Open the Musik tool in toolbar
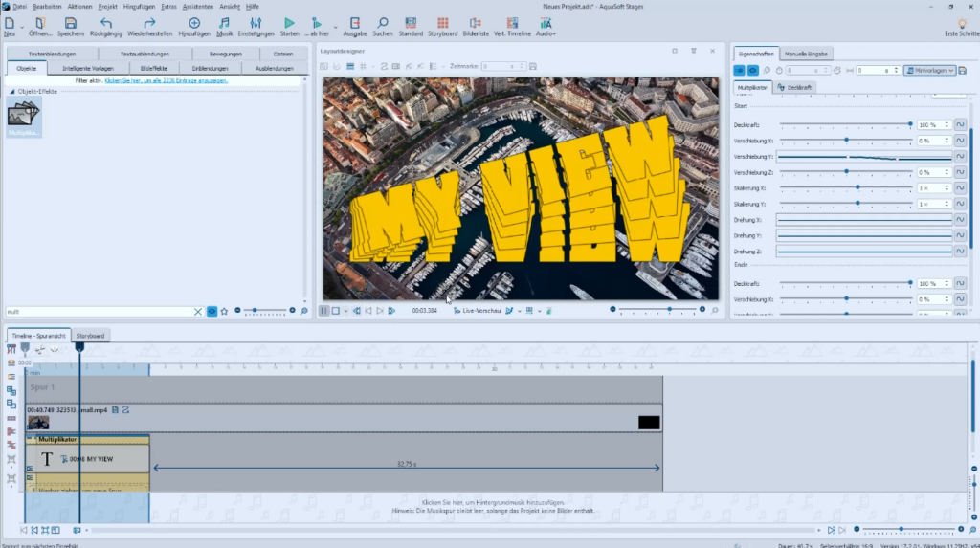The height and width of the screenshot is (548, 980). point(224,23)
